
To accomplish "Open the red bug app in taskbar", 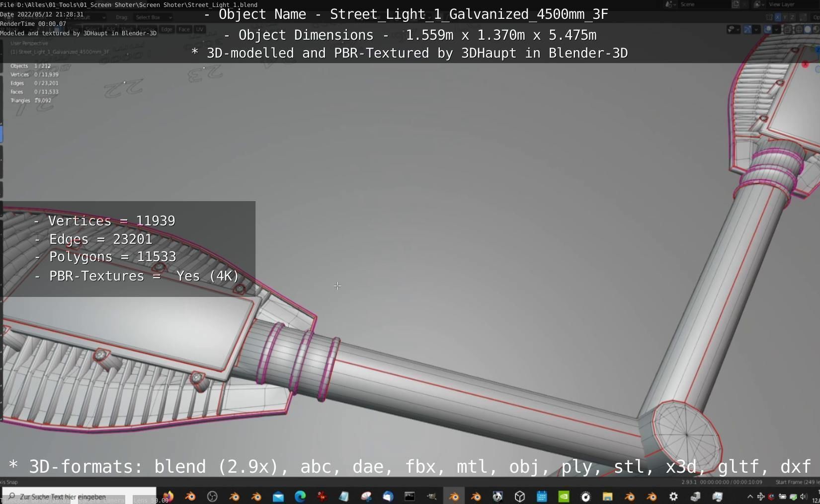I will pos(322,496).
